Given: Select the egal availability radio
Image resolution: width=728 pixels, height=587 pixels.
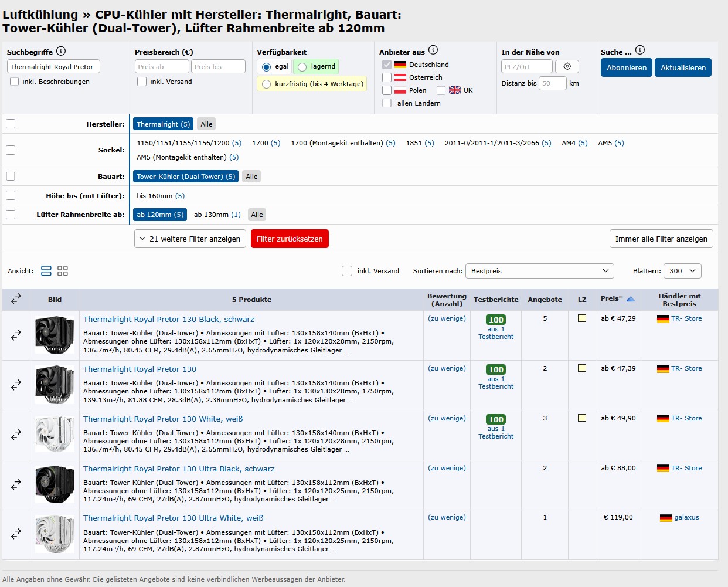Looking at the screenshot, I should [267, 67].
